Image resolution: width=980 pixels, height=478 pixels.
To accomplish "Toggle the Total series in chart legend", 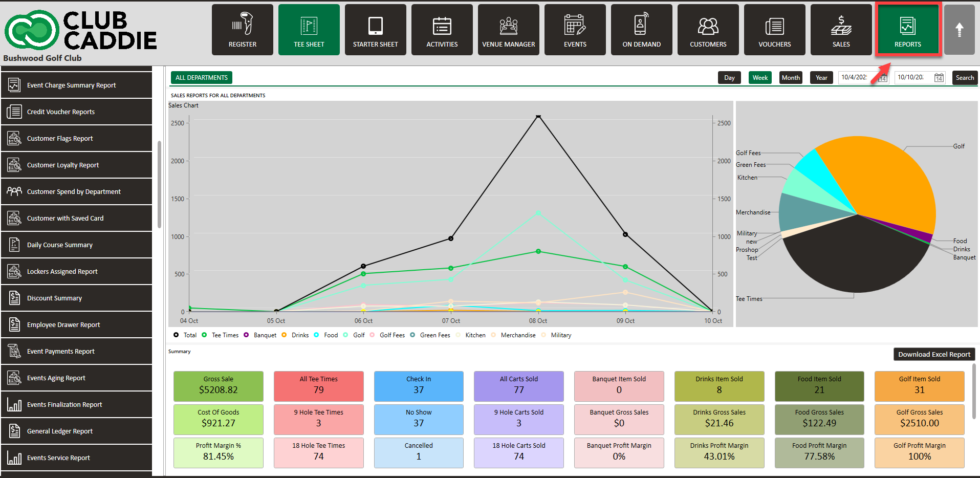I will [x=185, y=335].
